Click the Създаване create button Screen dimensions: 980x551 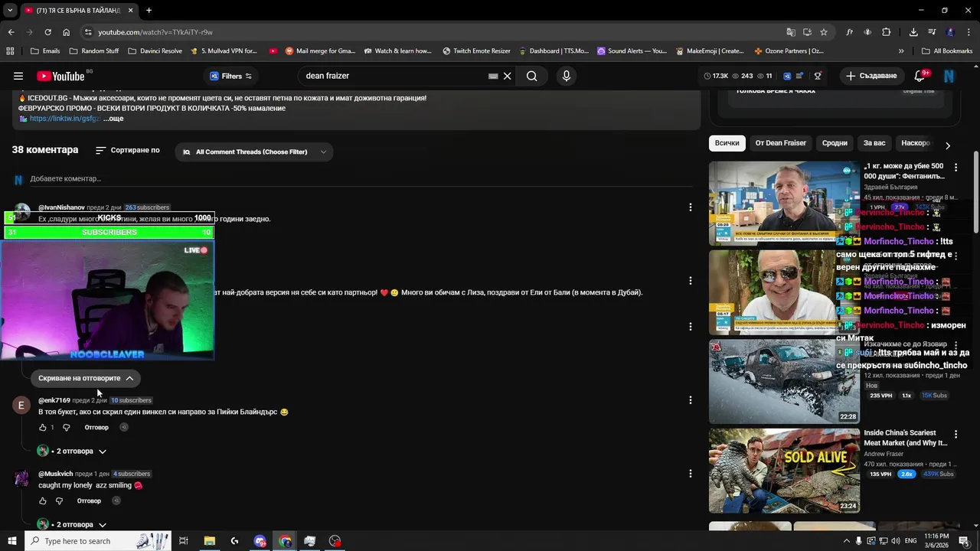[871, 76]
